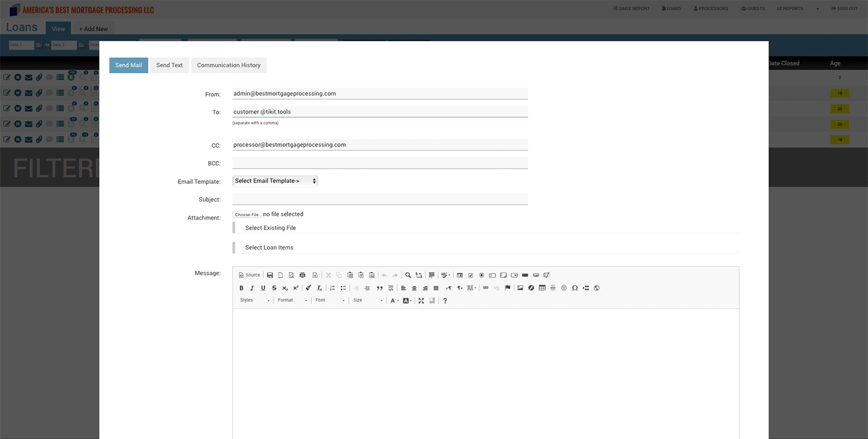
Task: Click the Save icon in the editor toolbar
Action: (x=270, y=275)
